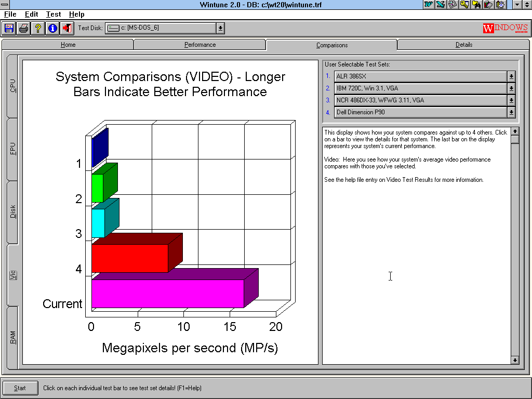Screen dimensions: 532x399
Task: Click the save floppy disk toolbar icon
Action: pyautogui.click(x=9, y=28)
